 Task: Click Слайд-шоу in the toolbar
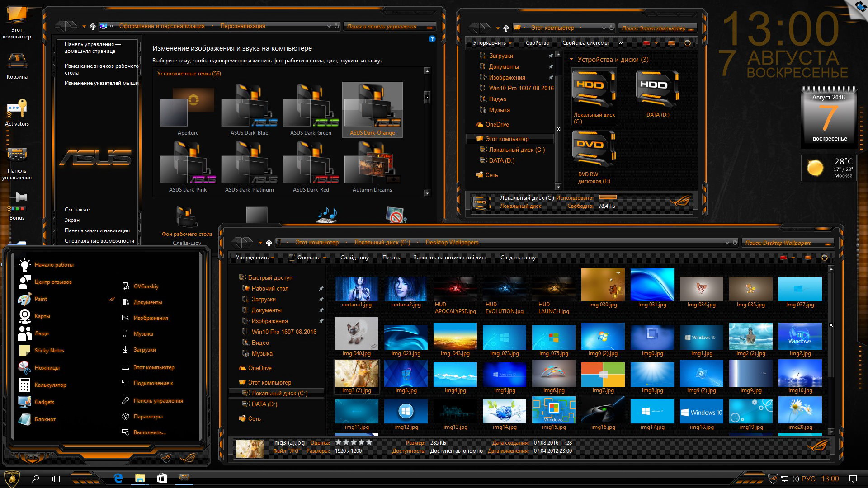tap(354, 258)
